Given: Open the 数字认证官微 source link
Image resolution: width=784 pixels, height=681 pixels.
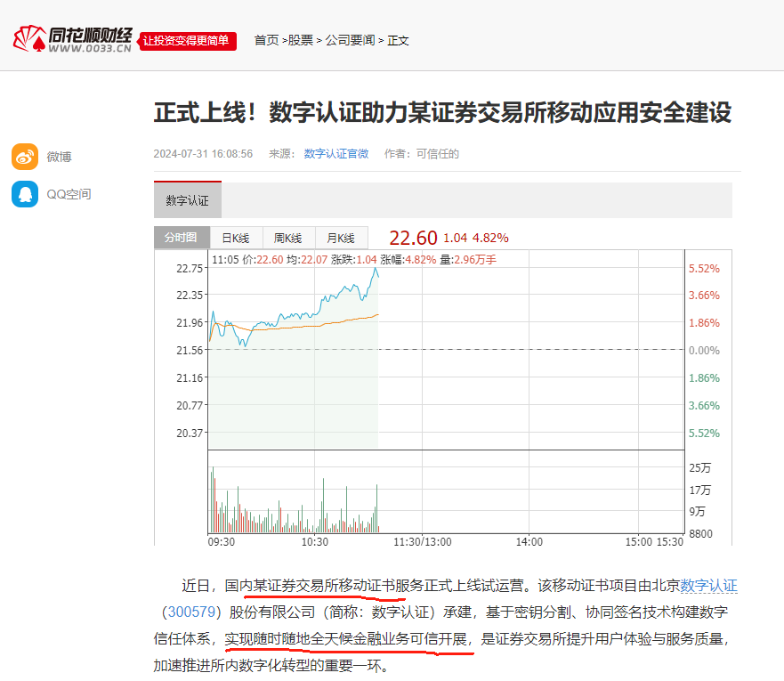Looking at the screenshot, I should (336, 154).
